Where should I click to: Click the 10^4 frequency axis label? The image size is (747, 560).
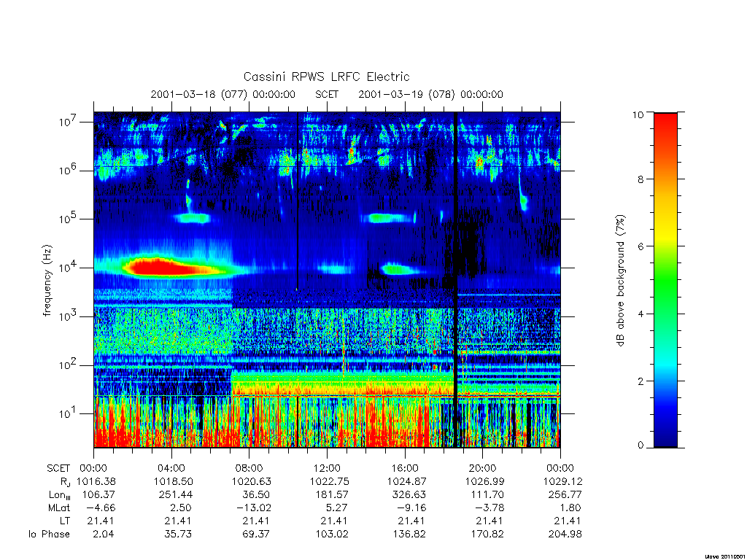tap(68, 267)
